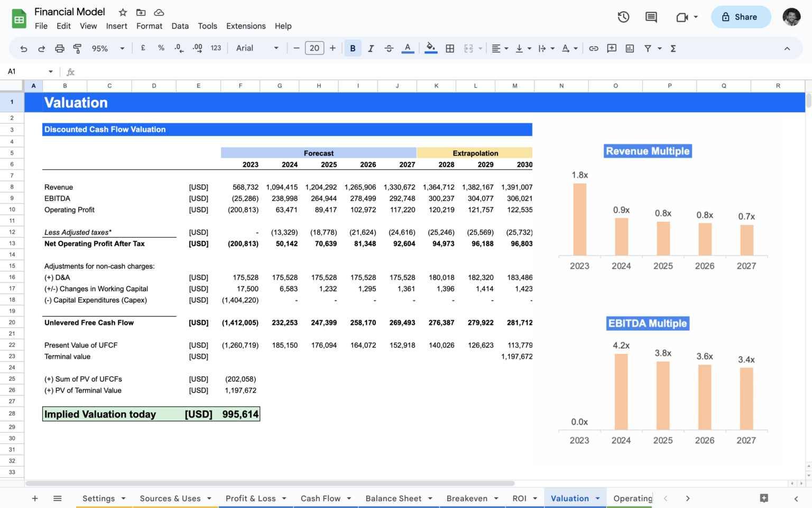Insert a link using the toolbar
The width and height of the screenshot is (812, 508).
coord(593,48)
